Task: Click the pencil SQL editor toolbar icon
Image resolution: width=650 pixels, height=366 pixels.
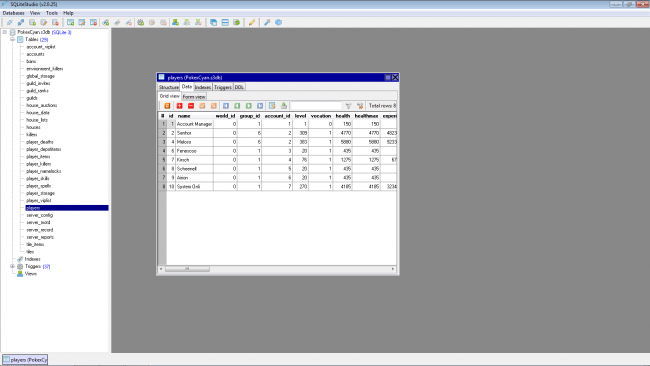Action: point(252,22)
